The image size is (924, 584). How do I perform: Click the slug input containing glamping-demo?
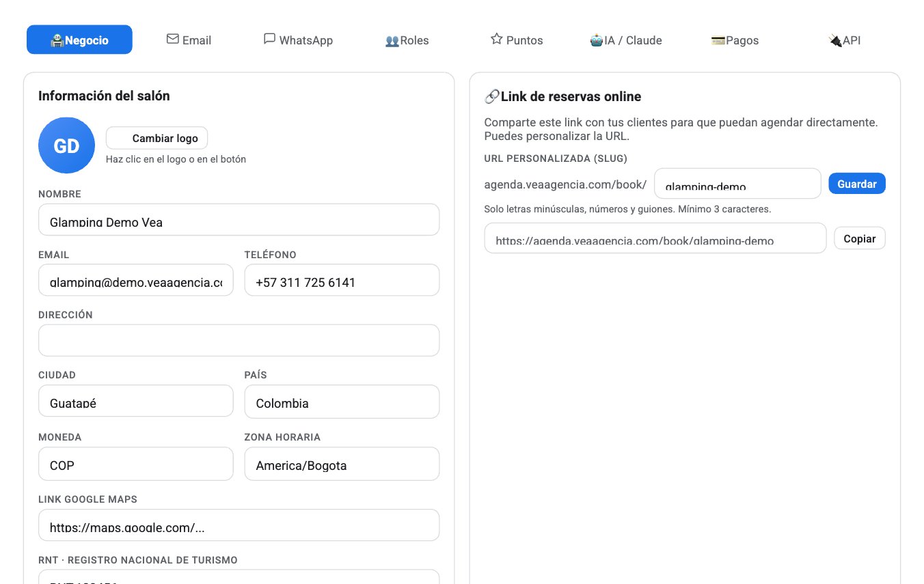(x=737, y=184)
